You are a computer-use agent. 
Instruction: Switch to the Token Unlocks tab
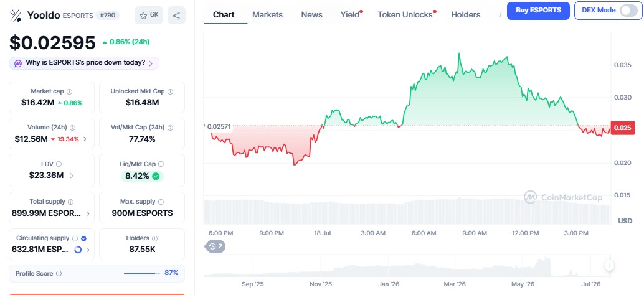405,15
